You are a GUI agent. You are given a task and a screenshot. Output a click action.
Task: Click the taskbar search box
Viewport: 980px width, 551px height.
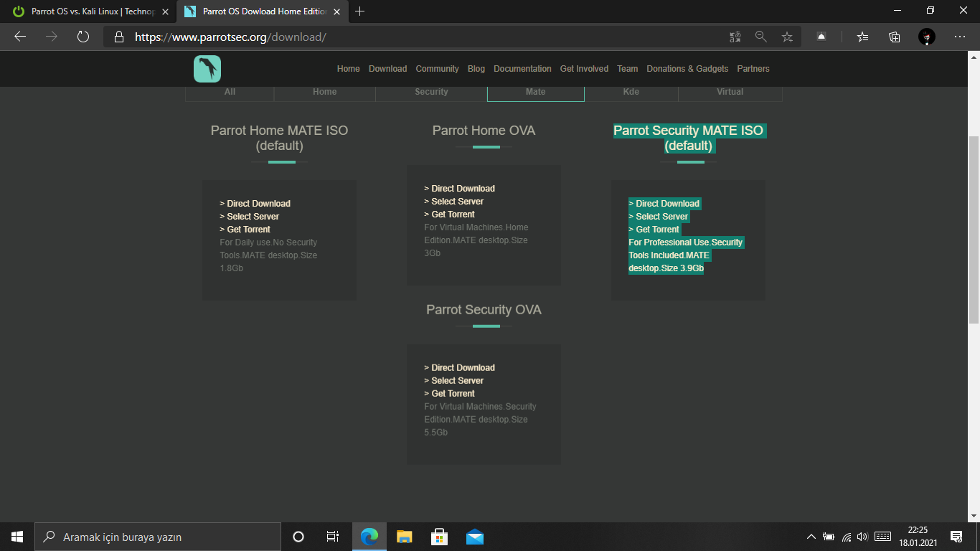[x=158, y=537]
